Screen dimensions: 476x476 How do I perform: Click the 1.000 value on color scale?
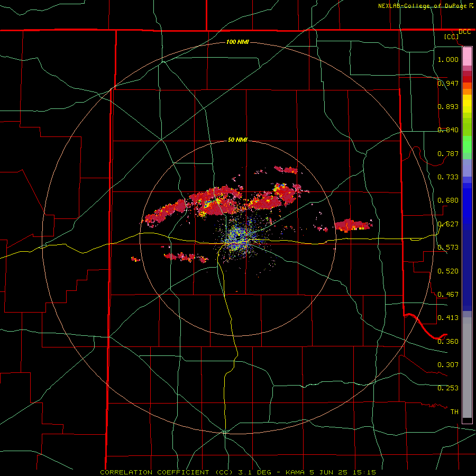click(448, 59)
